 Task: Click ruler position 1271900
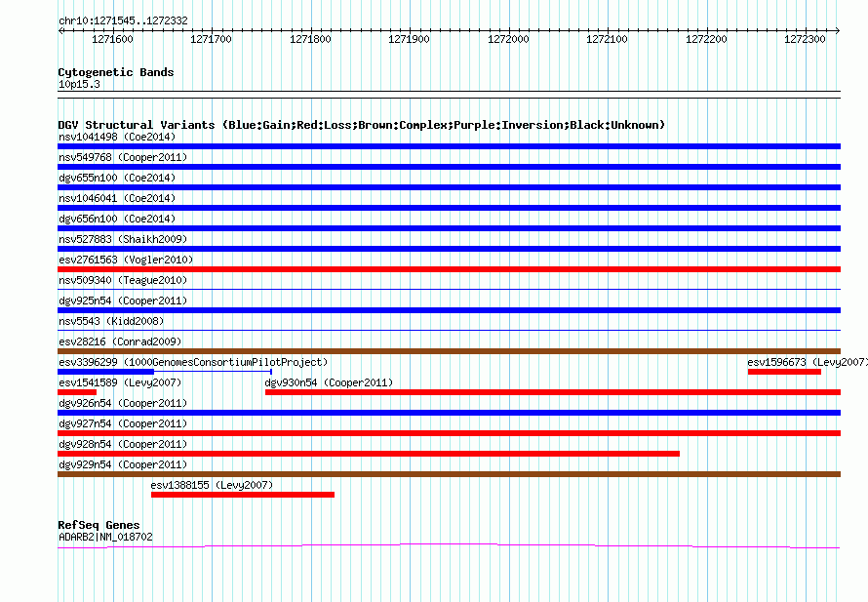[409, 39]
